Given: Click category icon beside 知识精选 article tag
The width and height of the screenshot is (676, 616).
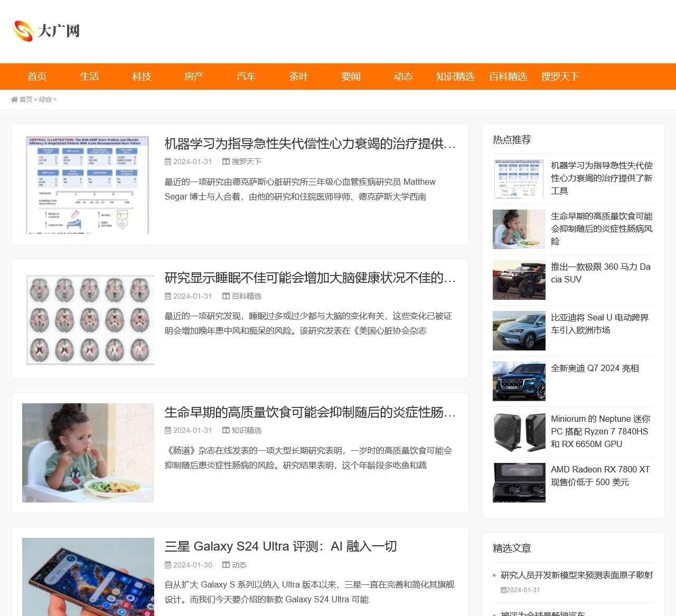Looking at the screenshot, I should click(226, 430).
